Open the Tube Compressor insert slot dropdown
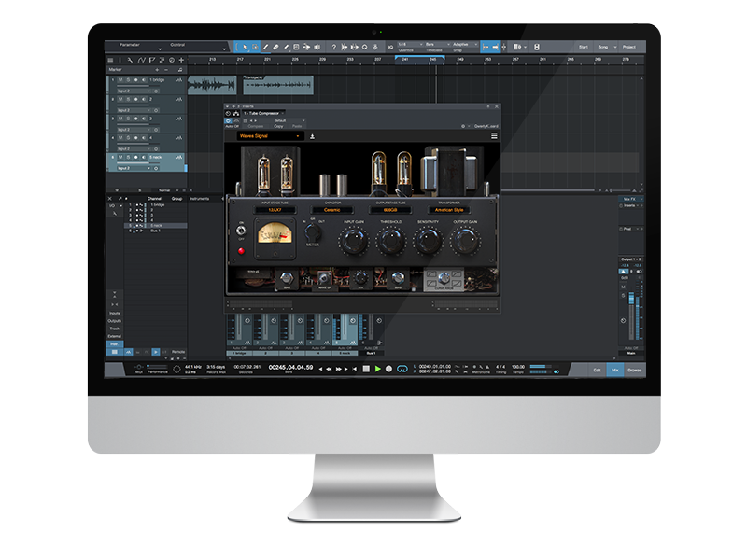Screen dimensions: 747x560 click(263, 113)
